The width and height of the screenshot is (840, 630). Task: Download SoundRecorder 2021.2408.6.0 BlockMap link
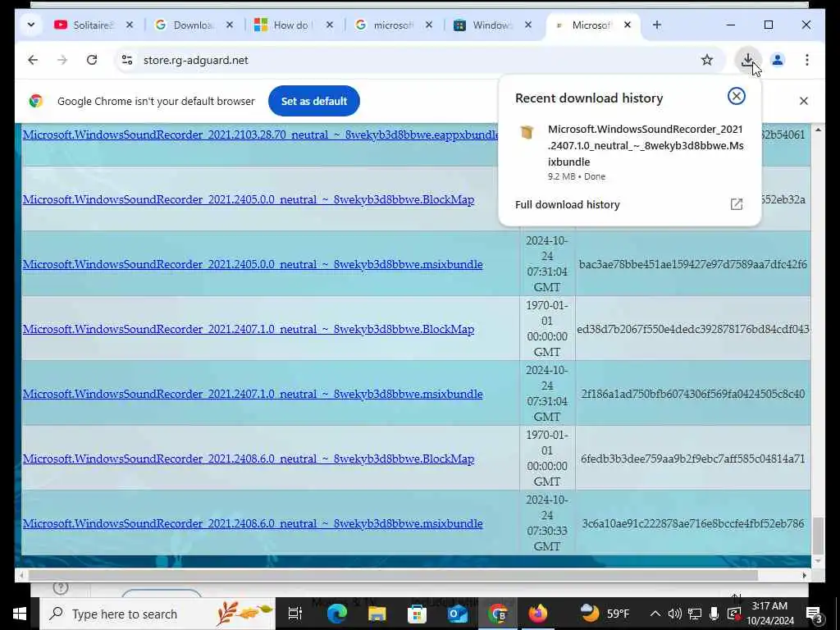249,459
